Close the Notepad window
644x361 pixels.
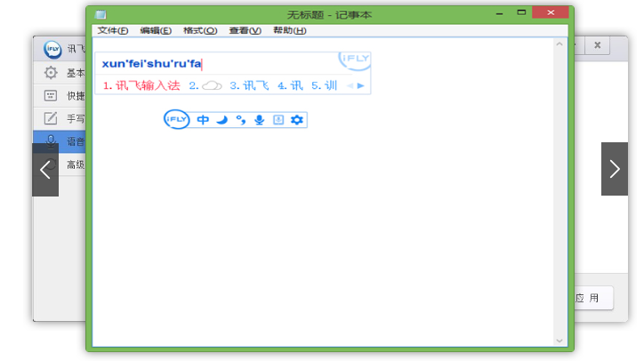(x=551, y=12)
